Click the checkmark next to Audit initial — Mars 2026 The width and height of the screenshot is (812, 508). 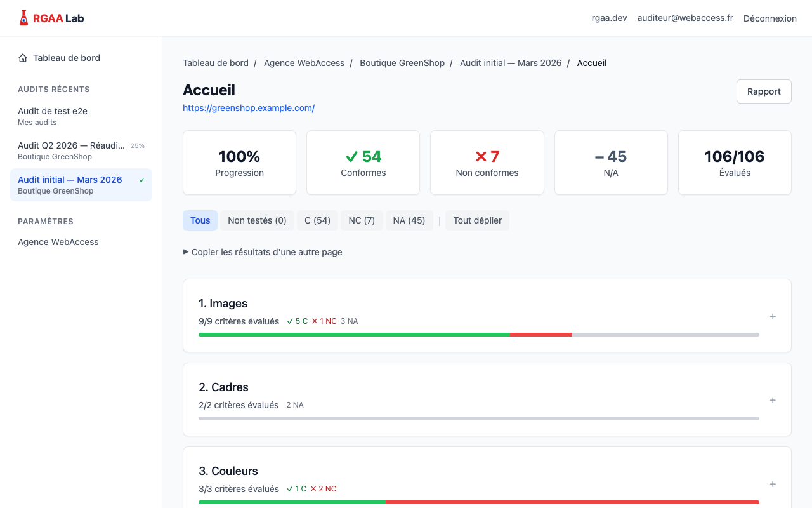click(x=141, y=180)
